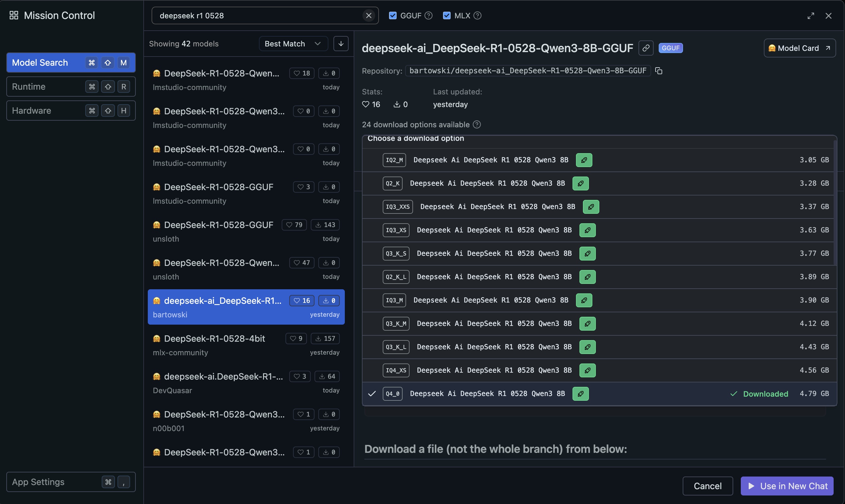The image size is (845, 504).
Task: Select the Q2_K 3.28 GB download option
Action: click(599, 183)
